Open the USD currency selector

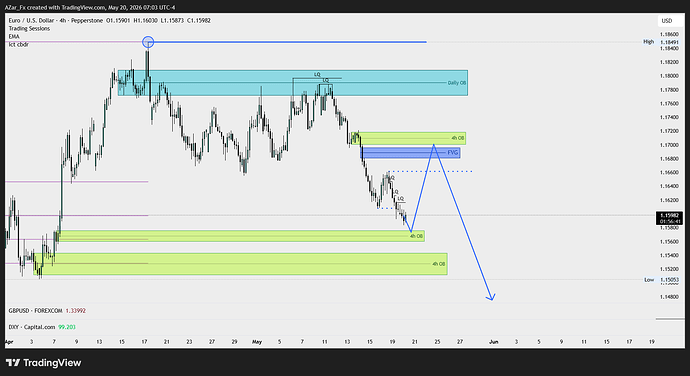pyautogui.click(x=667, y=21)
